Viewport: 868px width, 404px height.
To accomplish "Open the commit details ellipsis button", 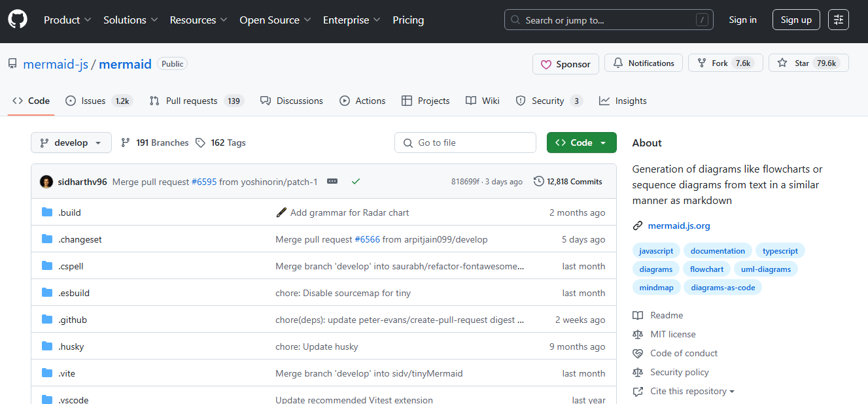I will [332, 181].
